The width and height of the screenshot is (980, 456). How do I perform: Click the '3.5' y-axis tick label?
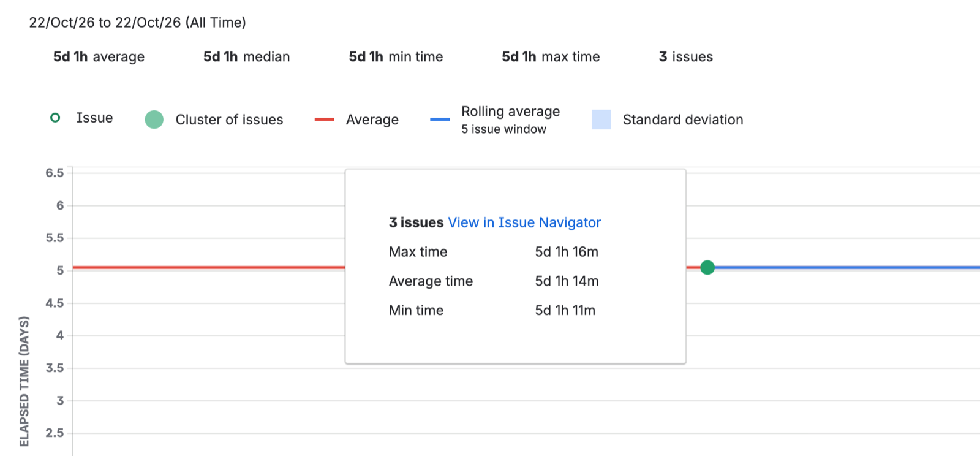pyautogui.click(x=55, y=368)
